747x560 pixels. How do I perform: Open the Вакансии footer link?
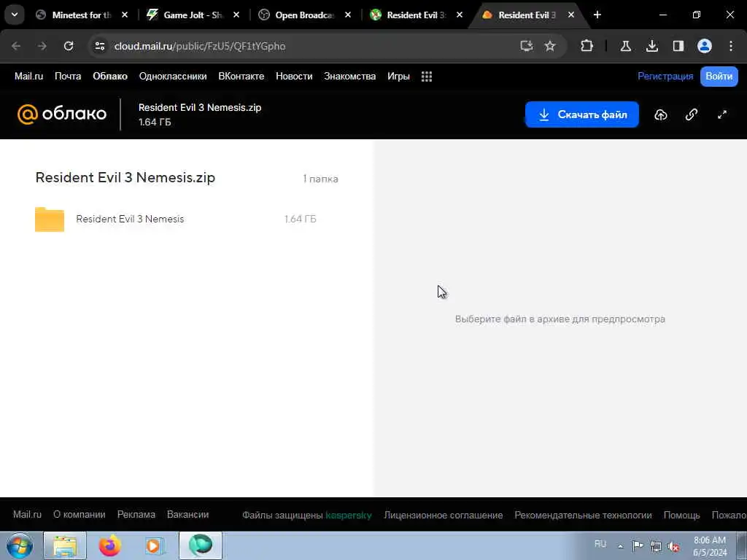[187, 515]
